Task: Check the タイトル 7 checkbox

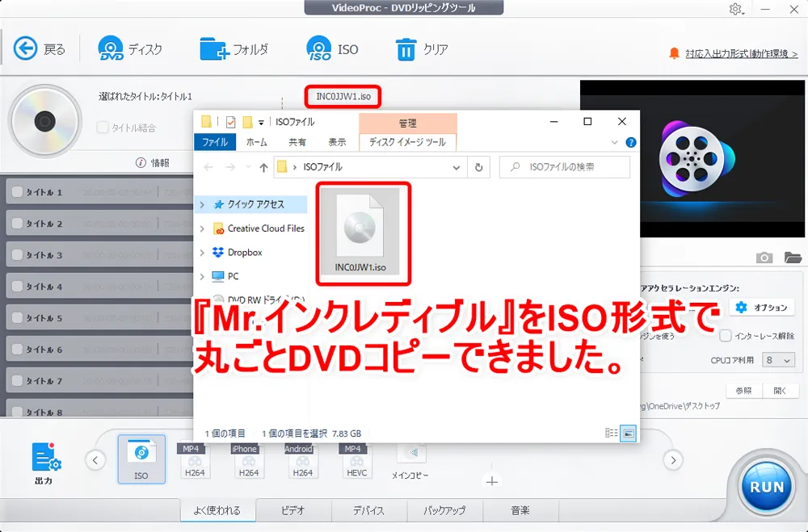Action: (18, 380)
